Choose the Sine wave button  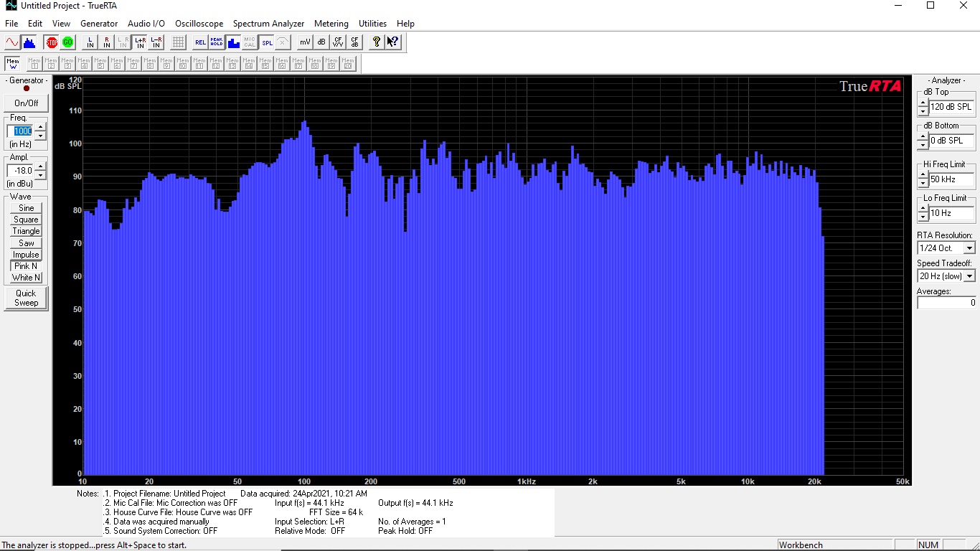26,208
